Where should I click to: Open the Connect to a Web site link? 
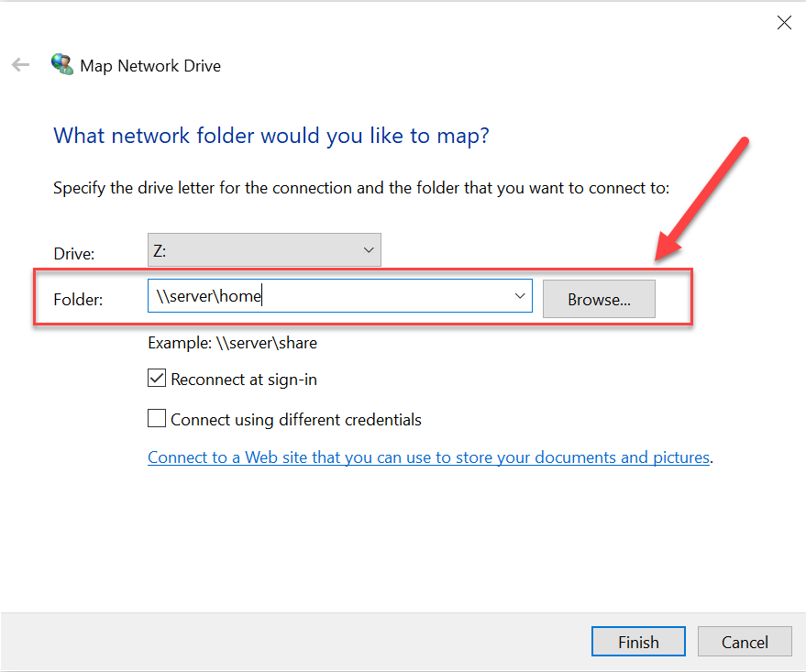428,457
